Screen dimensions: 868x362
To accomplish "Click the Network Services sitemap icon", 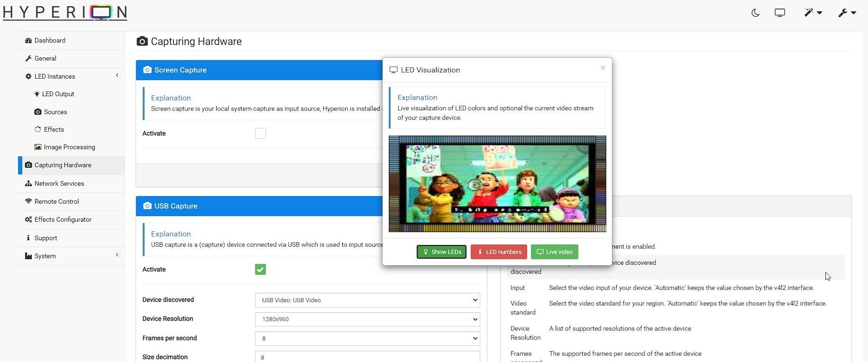I will [x=28, y=184].
